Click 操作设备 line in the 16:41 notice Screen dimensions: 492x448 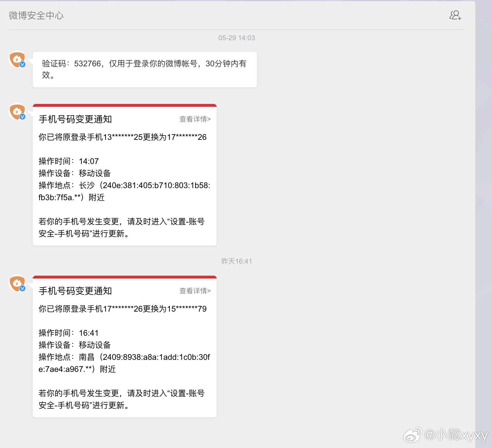(x=75, y=345)
